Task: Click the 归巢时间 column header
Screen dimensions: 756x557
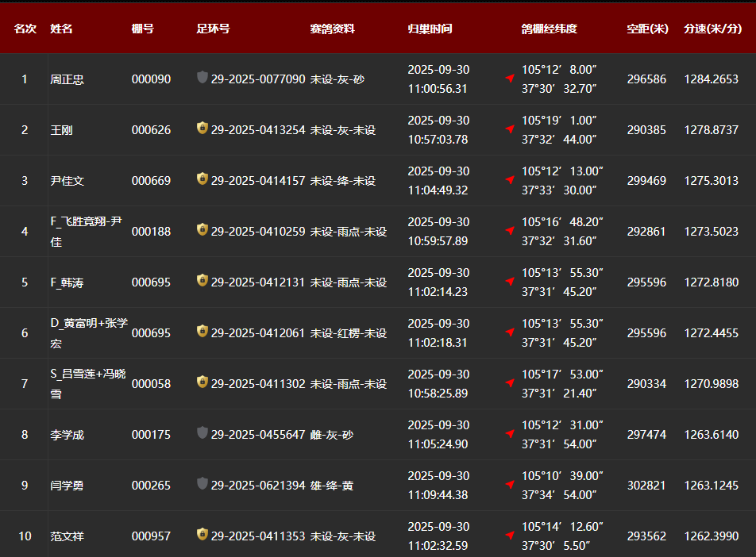Action: 430,29
